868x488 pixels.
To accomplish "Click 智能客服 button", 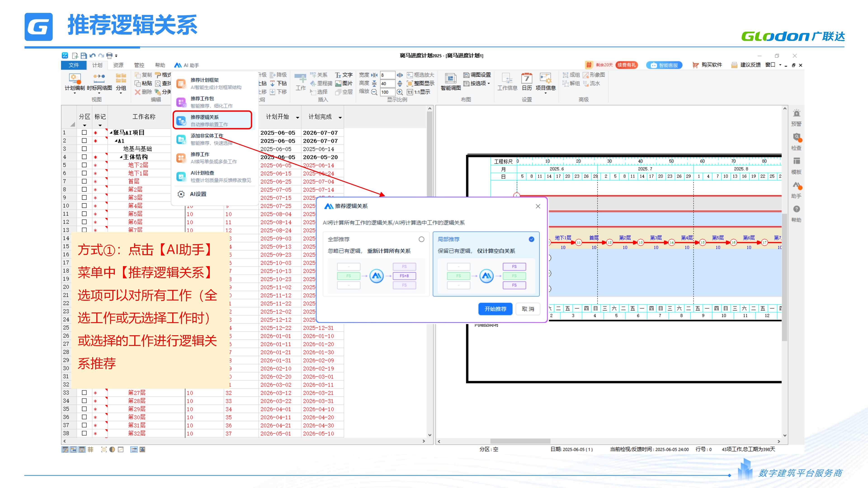I will click(x=664, y=65).
